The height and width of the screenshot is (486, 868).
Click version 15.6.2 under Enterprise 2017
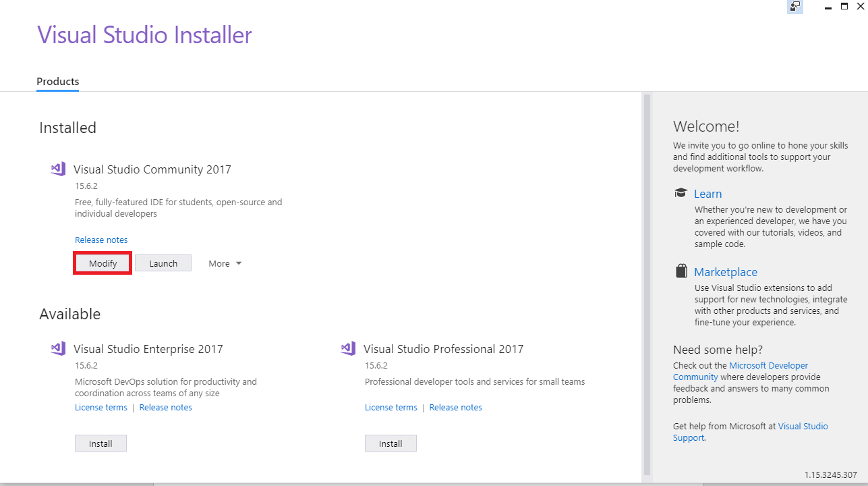tap(86, 365)
